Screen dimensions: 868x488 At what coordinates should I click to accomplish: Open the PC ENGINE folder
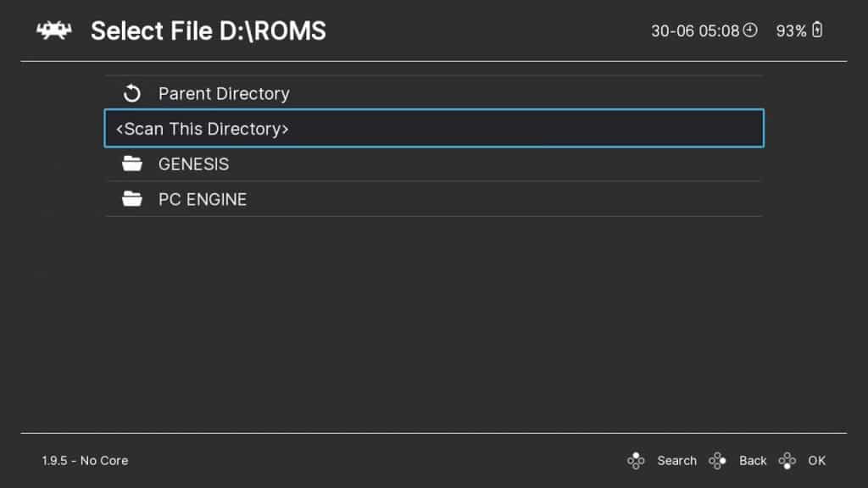click(x=434, y=198)
